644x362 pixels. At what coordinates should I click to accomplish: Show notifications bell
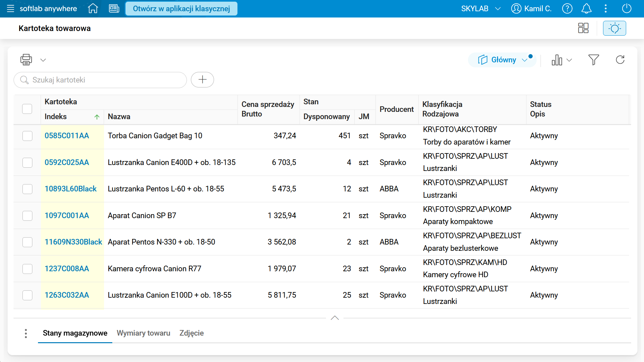click(x=586, y=9)
